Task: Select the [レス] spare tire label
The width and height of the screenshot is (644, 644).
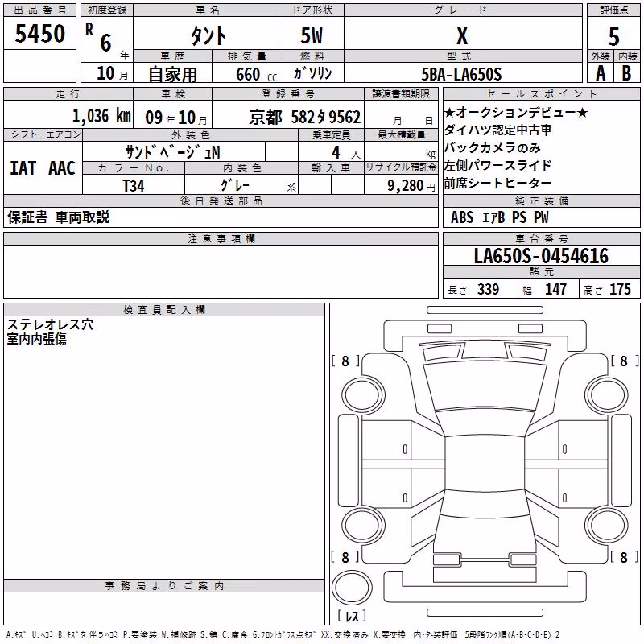Action: [x=352, y=616]
